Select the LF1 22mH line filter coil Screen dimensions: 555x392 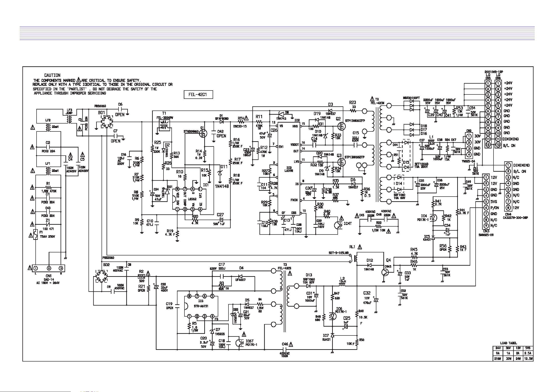click(48, 171)
